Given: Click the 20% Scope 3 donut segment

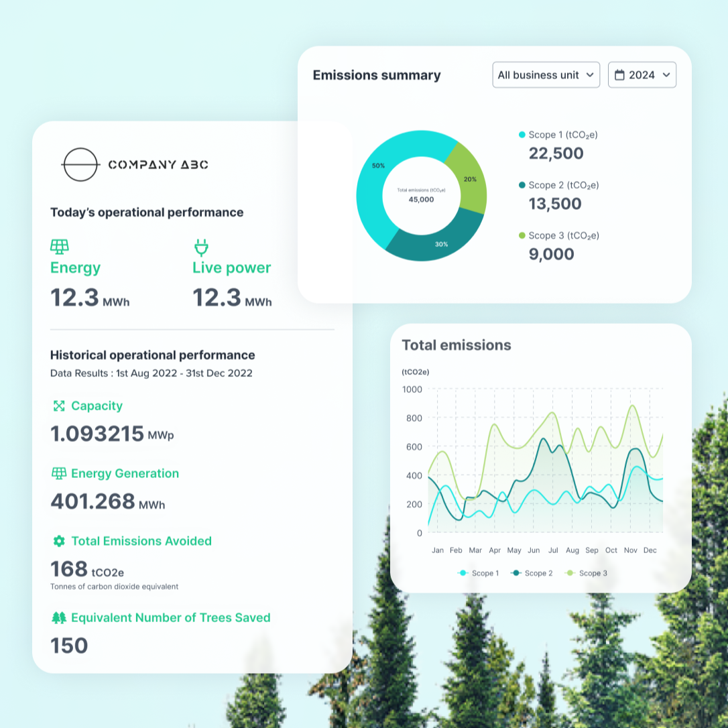Looking at the screenshot, I should (470, 179).
